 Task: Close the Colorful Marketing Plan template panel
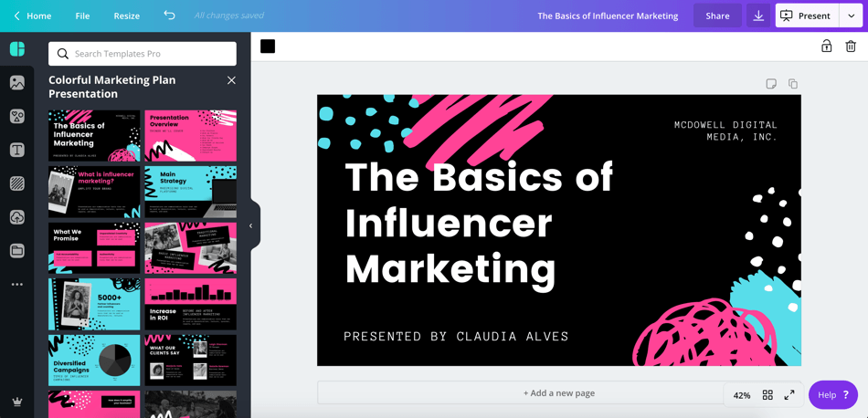[231, 80]
